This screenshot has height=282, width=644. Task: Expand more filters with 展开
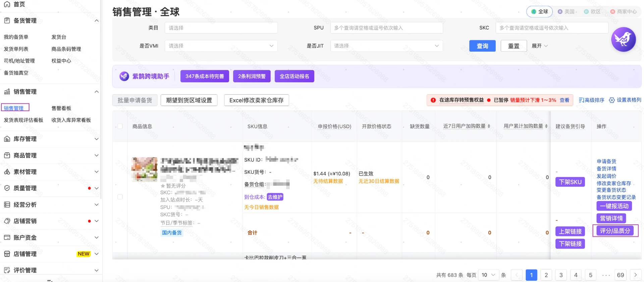click(539, 46)
